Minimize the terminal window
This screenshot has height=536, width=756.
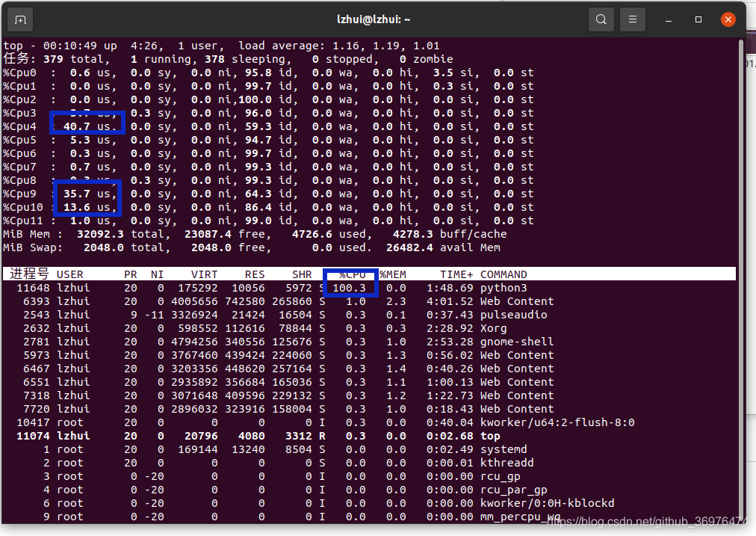point(669,19)
